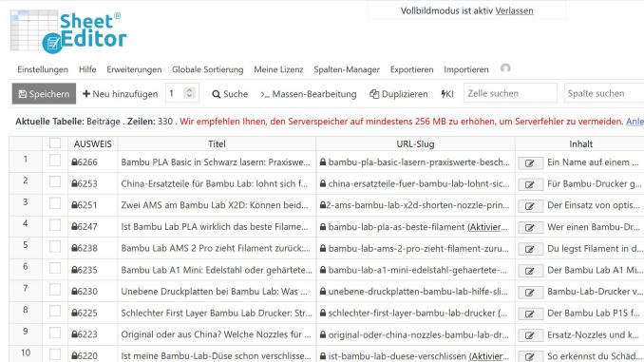Open the Hilfe menu
The image size is (644, 362).
point(87,69)
